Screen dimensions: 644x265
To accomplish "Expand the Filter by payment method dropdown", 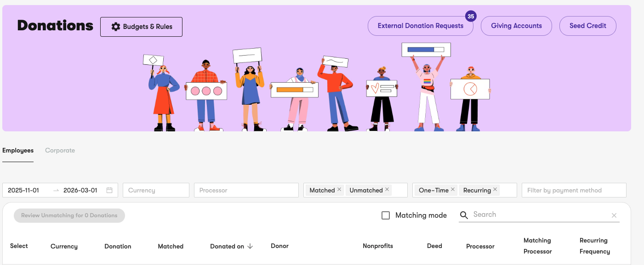I will (x=574, y=190).
